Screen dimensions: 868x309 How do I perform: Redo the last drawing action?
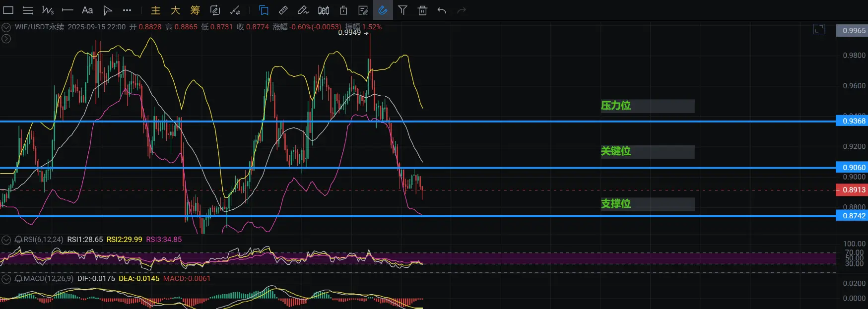pyautogui.click(x=462, y=10)
